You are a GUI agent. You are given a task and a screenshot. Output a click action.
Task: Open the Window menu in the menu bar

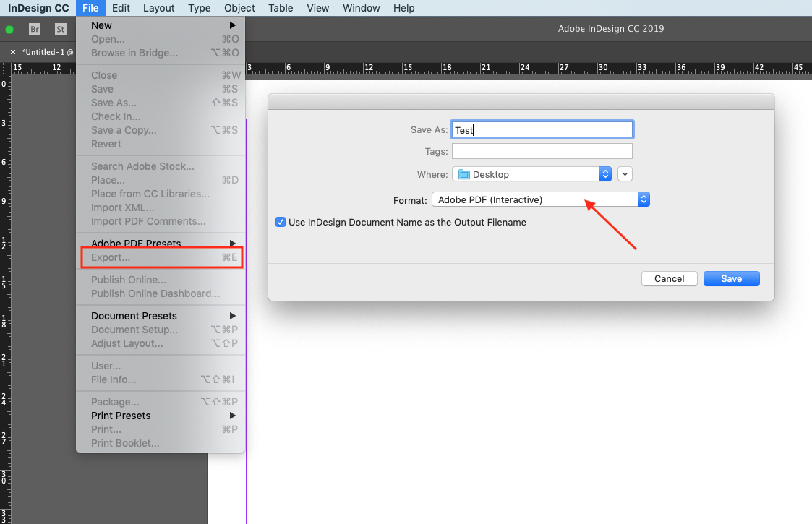(361, 8)
